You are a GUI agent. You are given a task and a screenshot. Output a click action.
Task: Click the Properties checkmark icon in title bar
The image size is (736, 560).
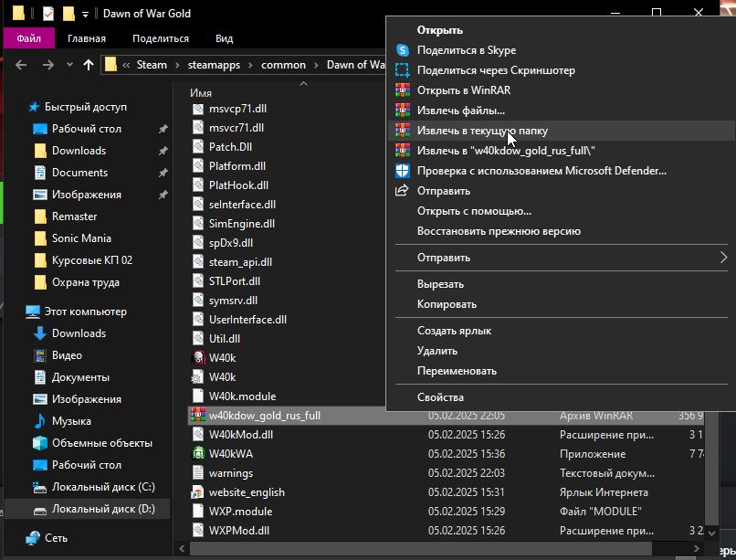(x=47, y=14)
